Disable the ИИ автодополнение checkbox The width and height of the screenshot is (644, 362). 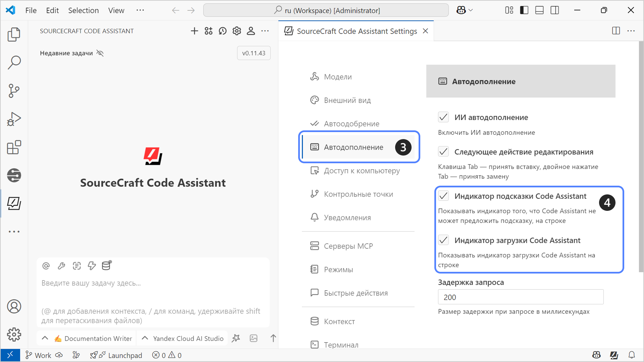[x=443, y=117]
